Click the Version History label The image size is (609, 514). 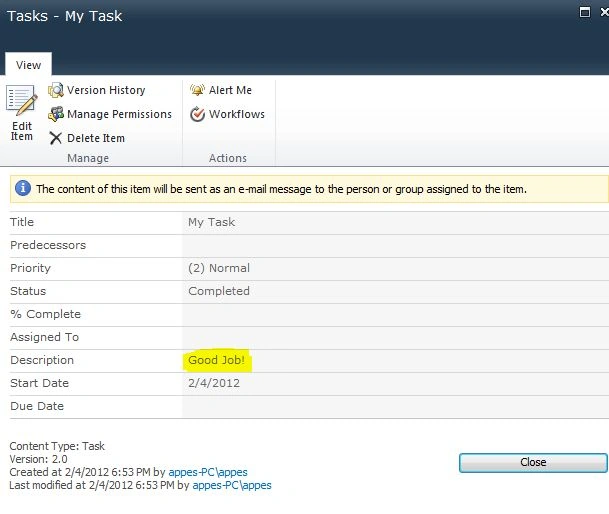point(106,90)
